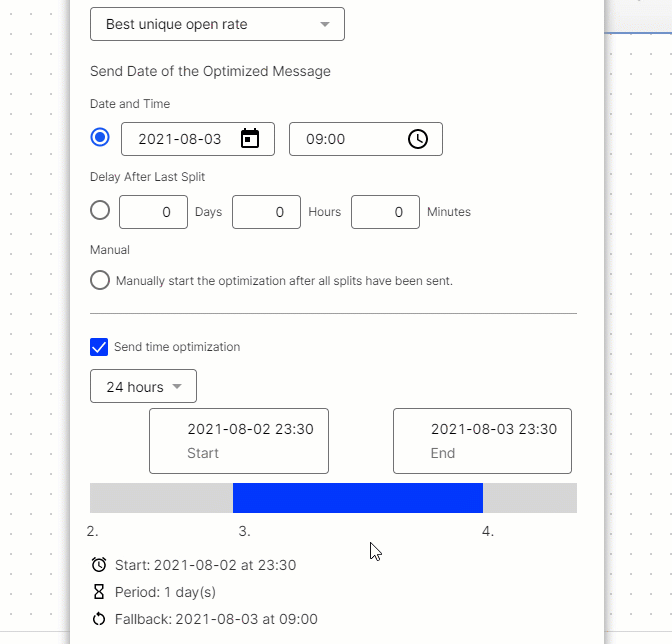The width and height of the screenshot is (672, 644).
Task: Click the alarm clock Start icon
Action: point(99,565)
